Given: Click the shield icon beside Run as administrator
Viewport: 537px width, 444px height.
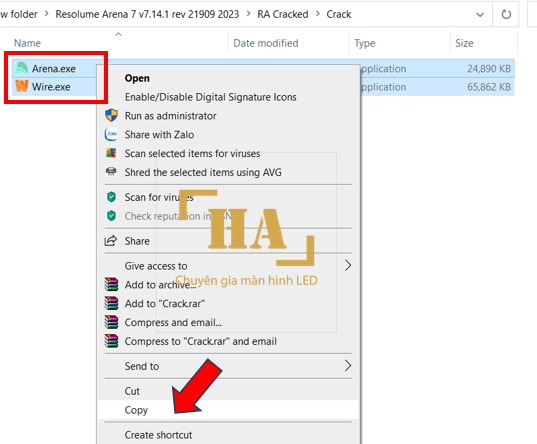Looking at the screenshot, I should click(111, 115).
